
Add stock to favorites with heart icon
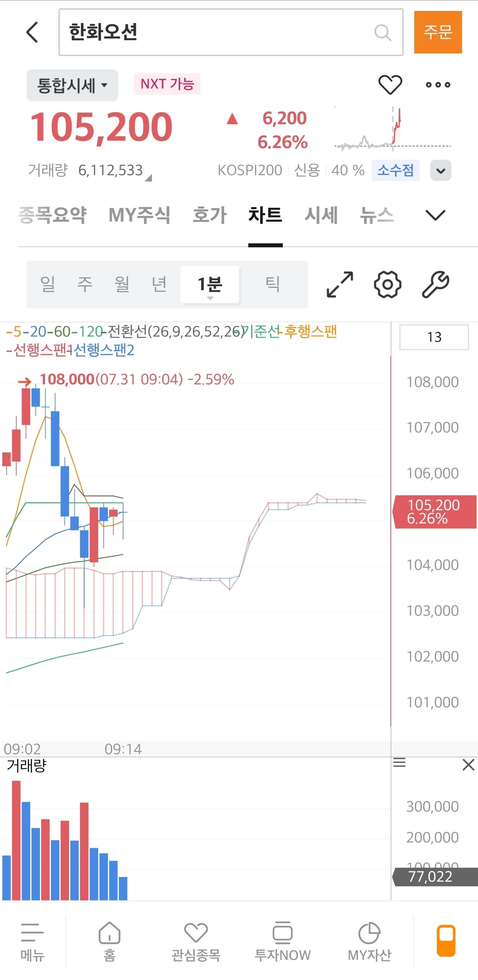coord(390,84)
